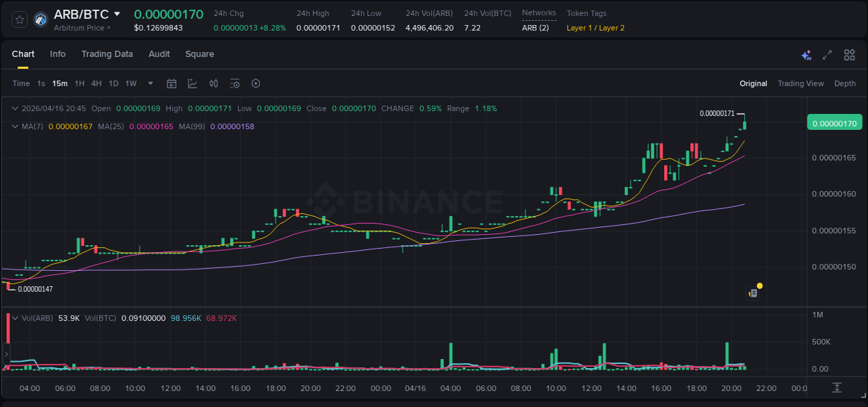Open the Audit tab

point(159,54)
